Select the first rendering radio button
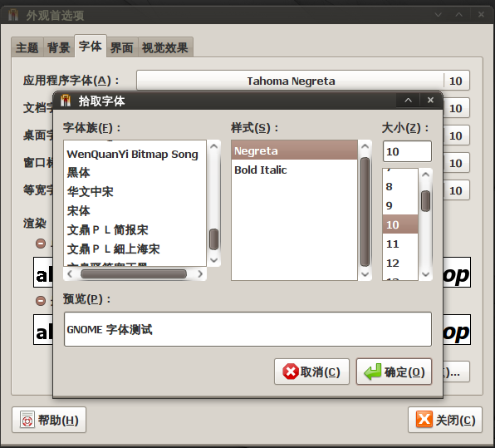Image resolution: width=495 pixels, height=448 pixels. (41, 244)
